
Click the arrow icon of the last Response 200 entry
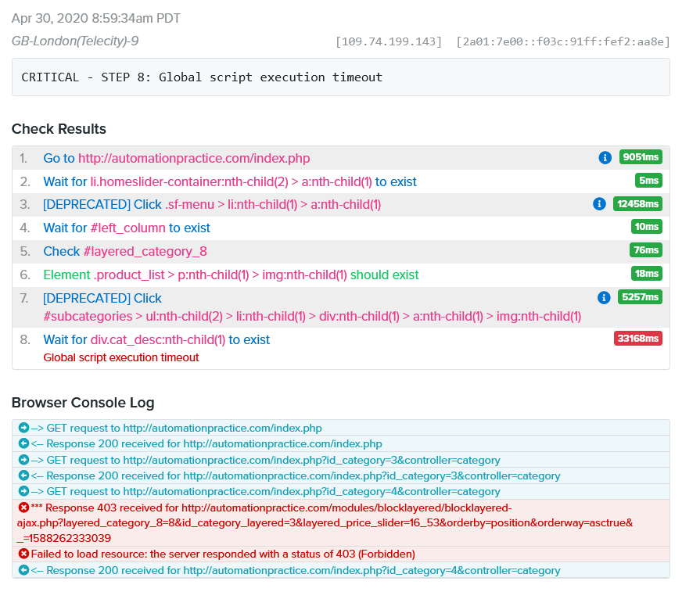tap(23, 570)
